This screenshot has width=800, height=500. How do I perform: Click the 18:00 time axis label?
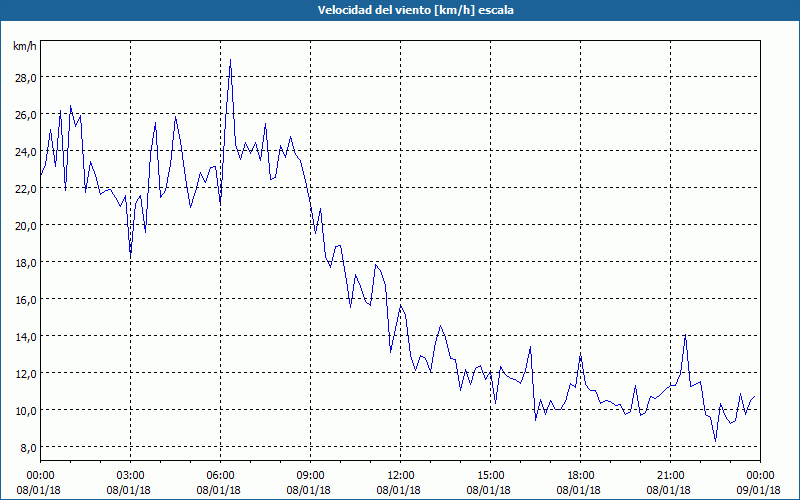(581, 476)
